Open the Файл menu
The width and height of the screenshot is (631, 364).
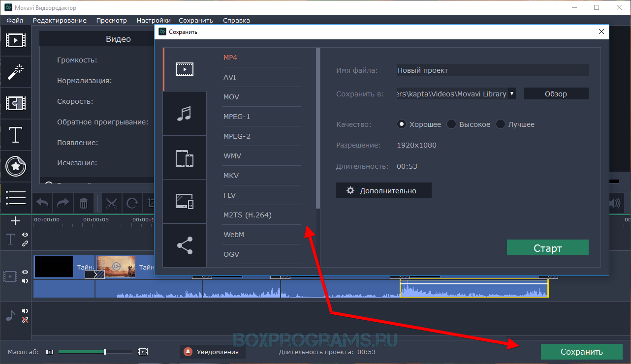point(15,20)
